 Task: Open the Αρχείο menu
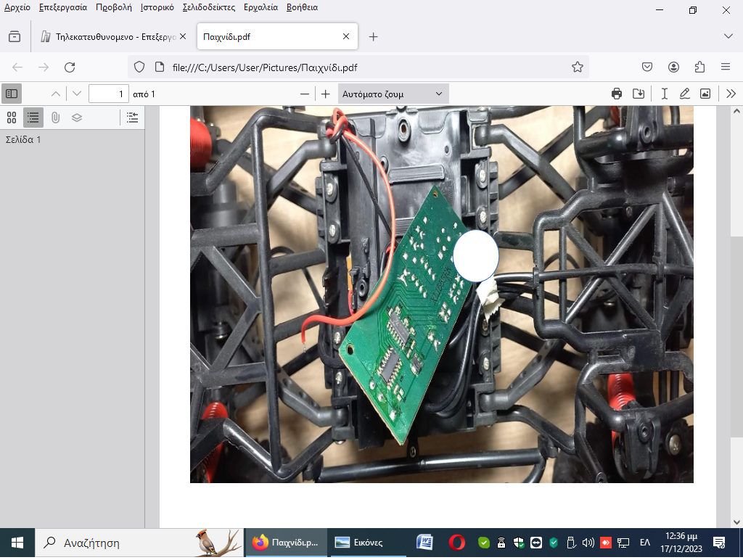tap(17, 7)
